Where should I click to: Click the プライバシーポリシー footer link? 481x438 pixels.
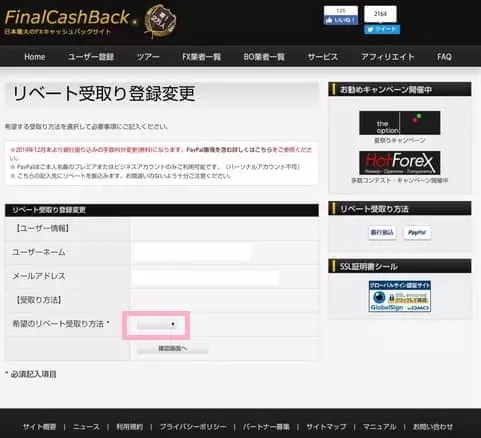click(193, 427)
